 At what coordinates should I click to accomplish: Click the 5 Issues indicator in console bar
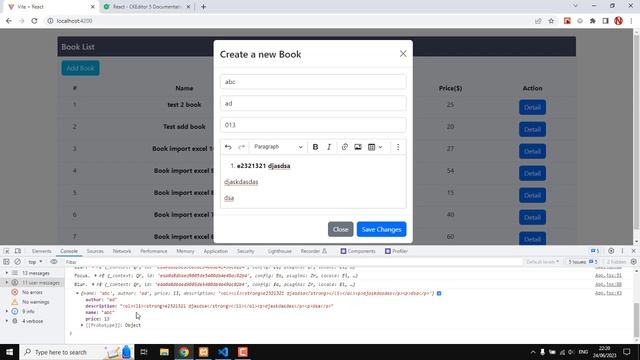583,262
